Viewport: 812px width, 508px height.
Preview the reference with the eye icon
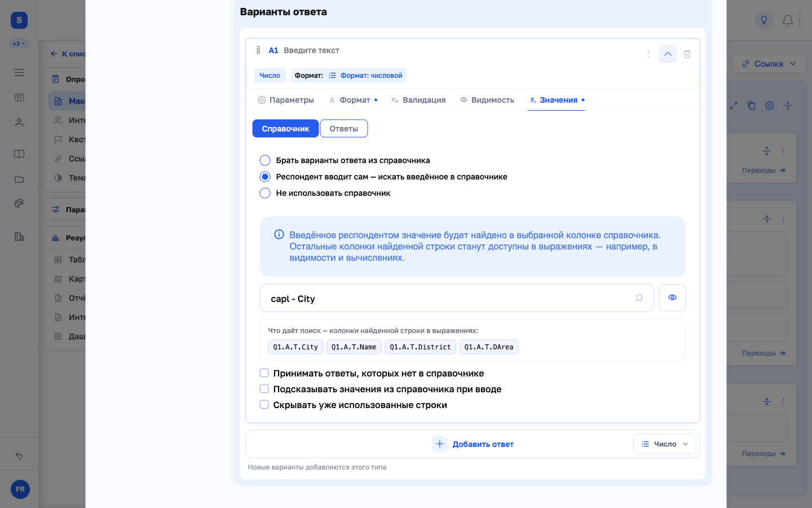coord(672,297)
